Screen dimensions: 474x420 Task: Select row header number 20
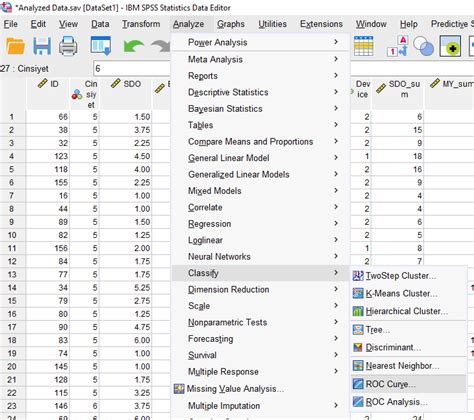(12, 366)
